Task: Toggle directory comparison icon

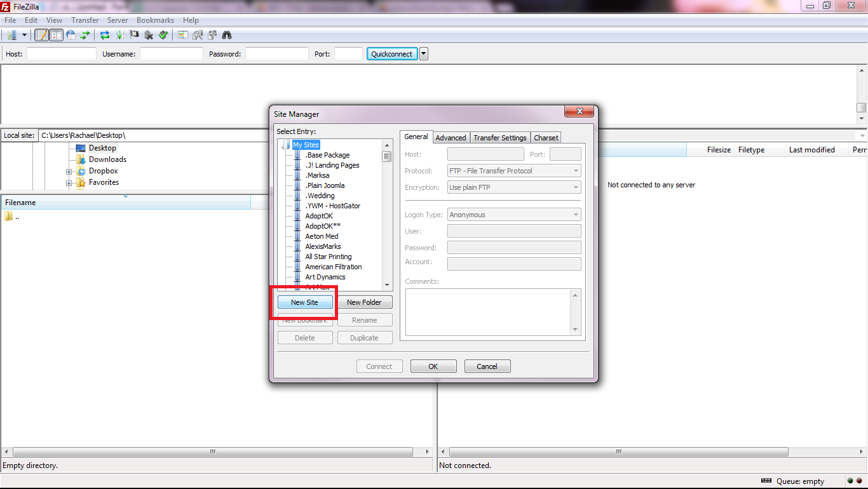Action: (198, 35)
